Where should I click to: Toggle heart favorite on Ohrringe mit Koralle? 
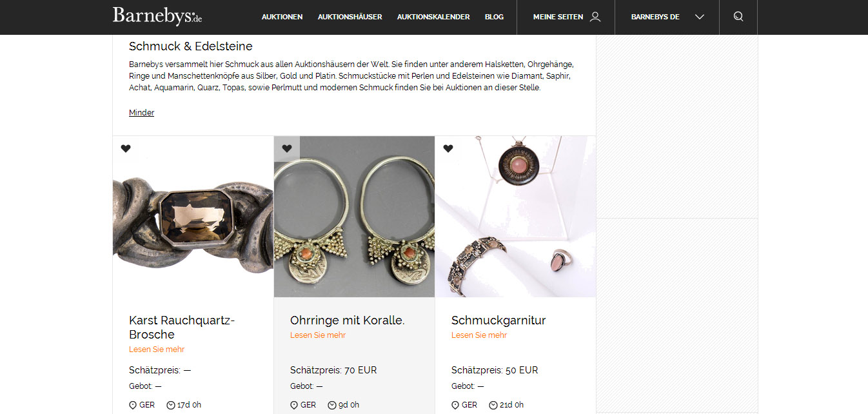[287, 149]
